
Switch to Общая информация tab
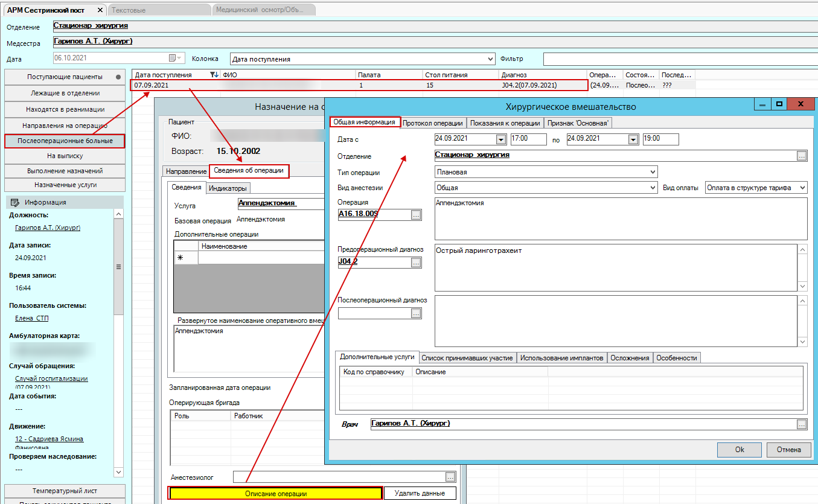pyautogui.click(x=365, y=122)
